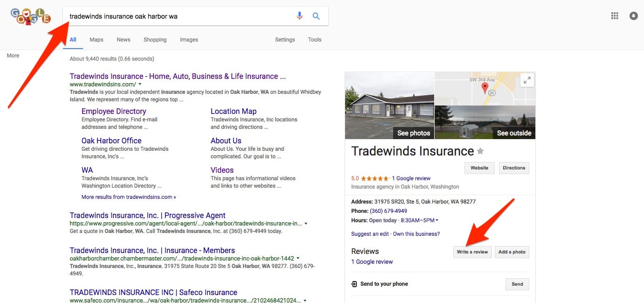This screenshot has width=644, height=303.
Task: Open the Safeco Insurance result
Action: pyautogui.click(x=153, y=292)
